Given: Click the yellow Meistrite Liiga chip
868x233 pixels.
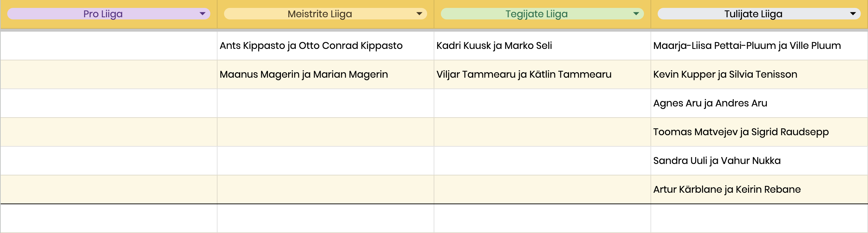Looking at the screenshot, I should [x=325, y=14].
